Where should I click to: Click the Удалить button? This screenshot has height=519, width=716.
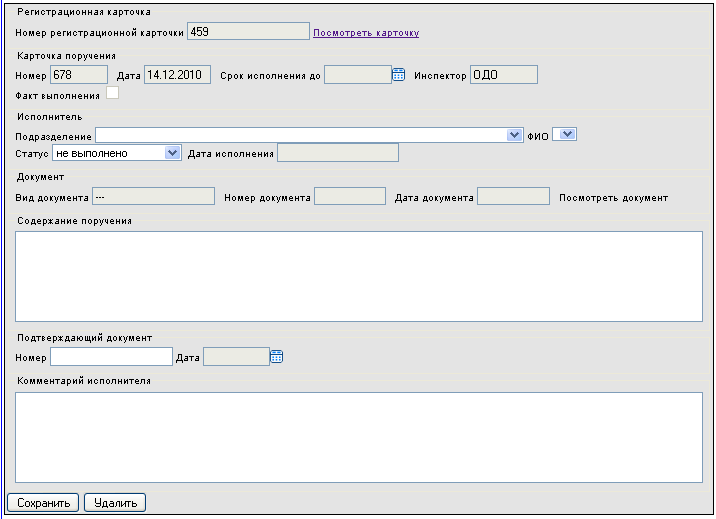[x=115, y=503]
